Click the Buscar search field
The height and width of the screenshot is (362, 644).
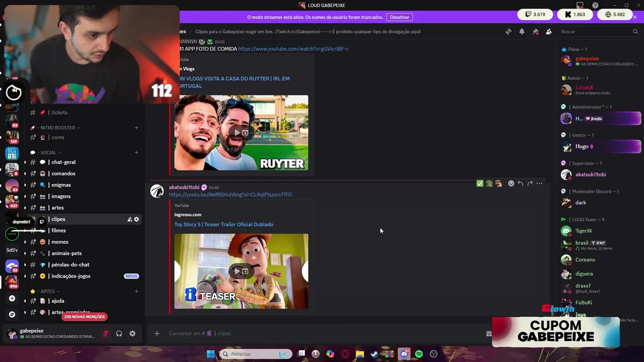(x=599, y=31)
